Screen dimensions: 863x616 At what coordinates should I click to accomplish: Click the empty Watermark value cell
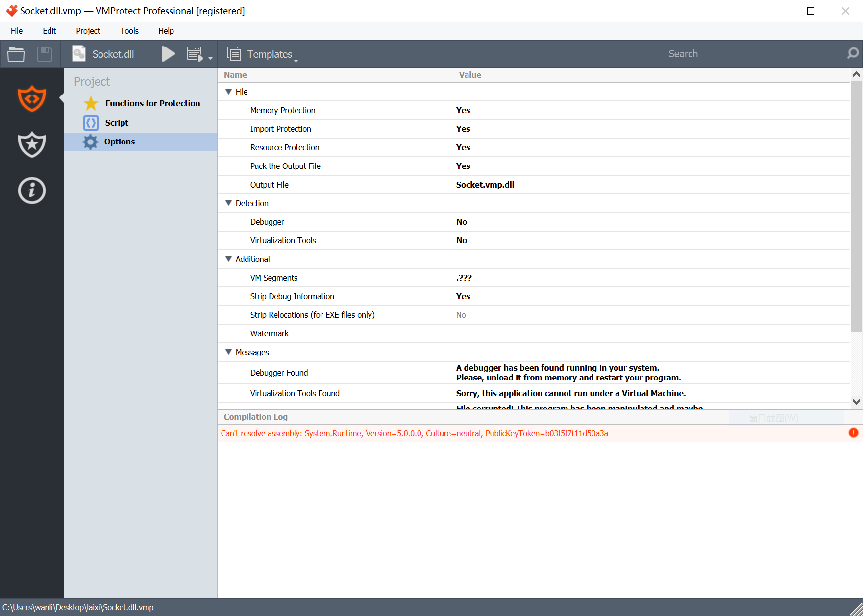pyautogui.click(x=652, y=333)
